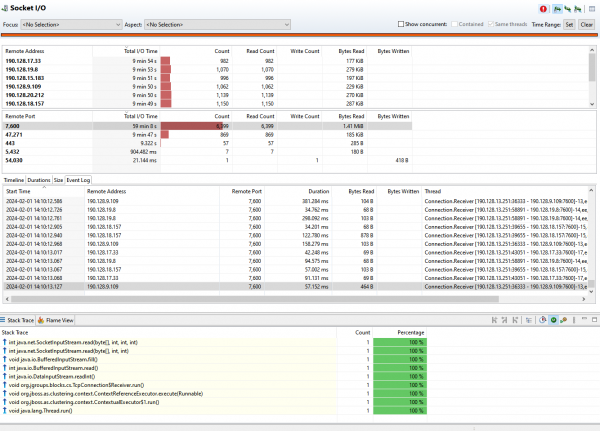Minimize the Stack Trace panel
Viewport: 600px width, 431px height.
click(582, 320)
